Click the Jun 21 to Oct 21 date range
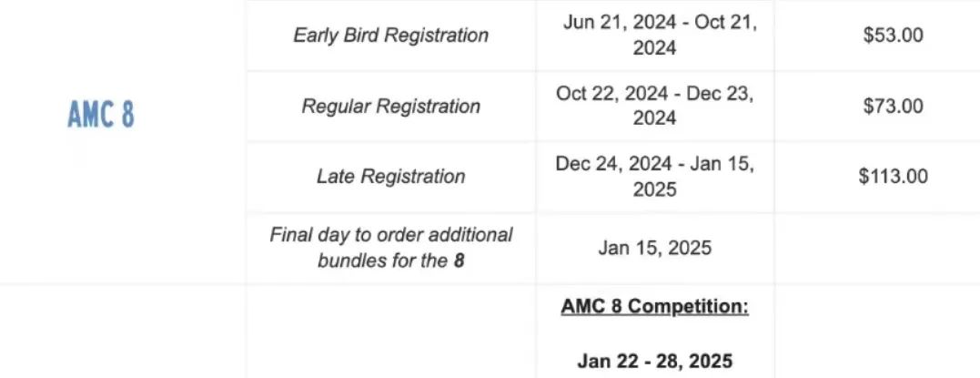 pos(654,35)
